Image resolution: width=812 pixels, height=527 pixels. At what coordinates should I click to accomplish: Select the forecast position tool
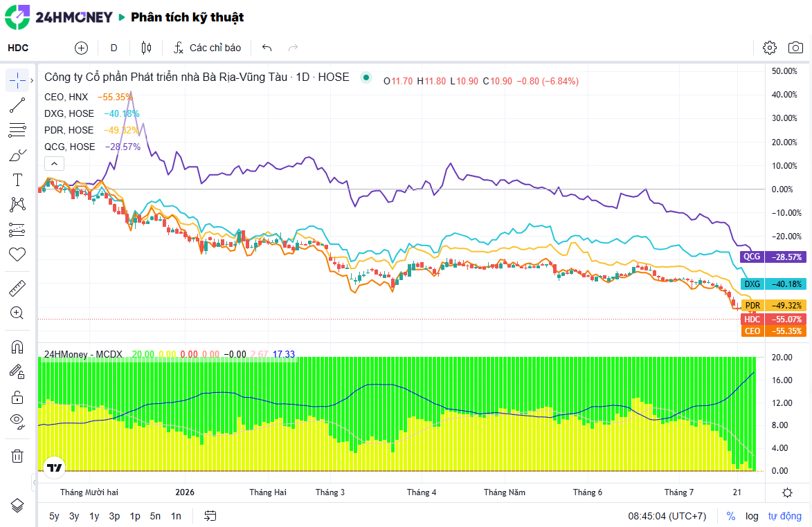point(17,229)
